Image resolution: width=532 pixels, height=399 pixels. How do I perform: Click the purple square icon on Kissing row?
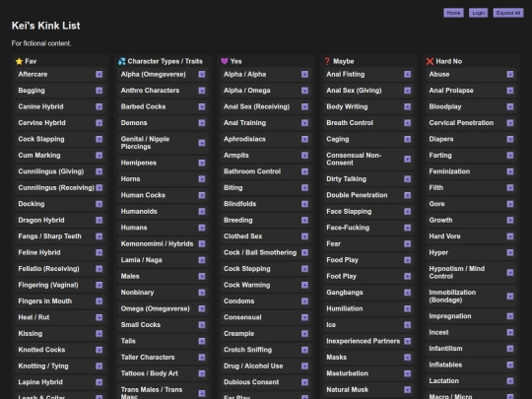coord(100,334)
